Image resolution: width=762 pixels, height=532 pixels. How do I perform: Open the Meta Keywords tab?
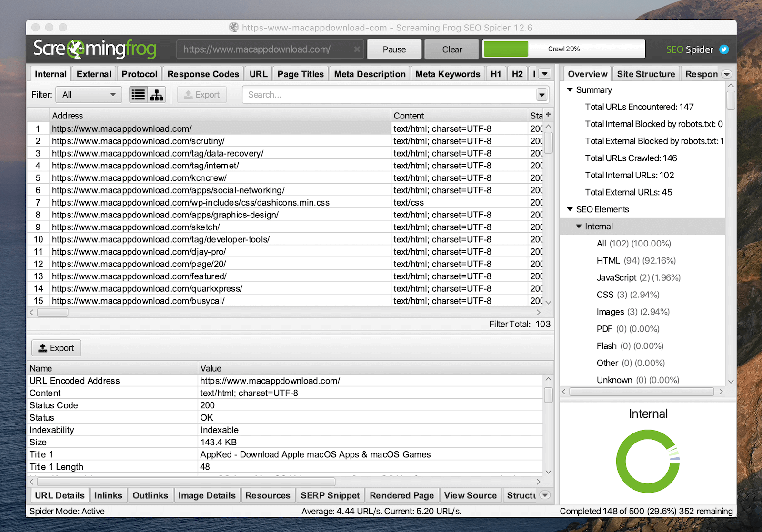(x=448, y=74)
